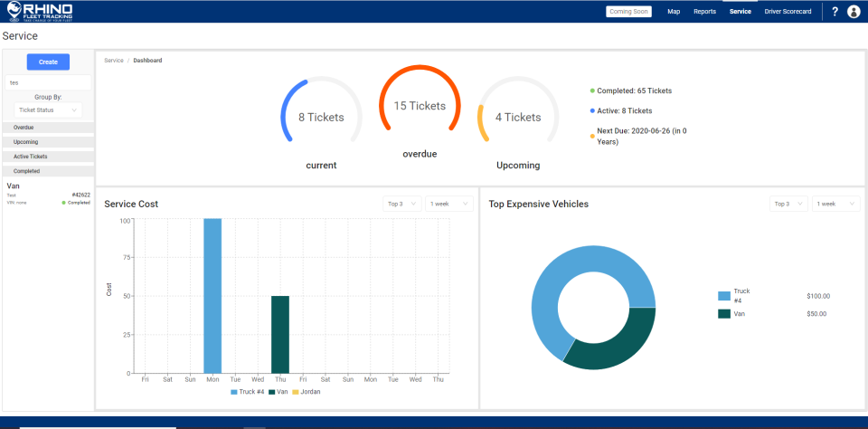Click the Service breadcrumb link
Viewport: 868px width, 429px height.
(x=114, y=61)
